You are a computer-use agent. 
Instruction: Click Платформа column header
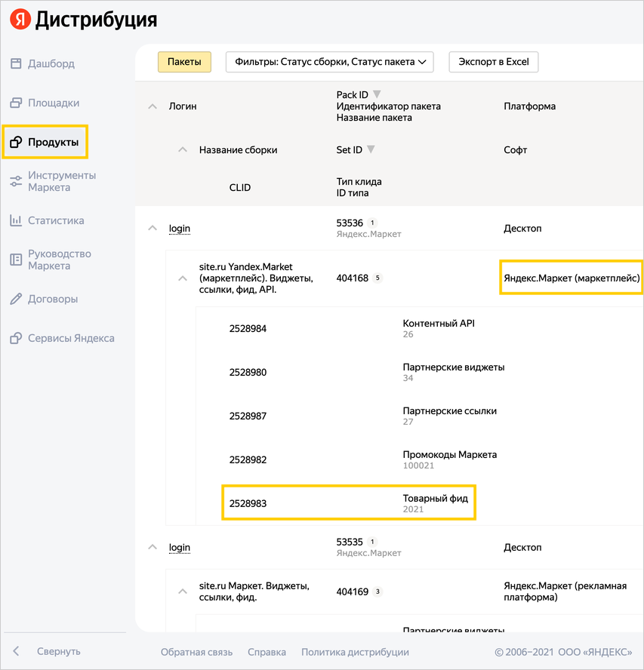[530, 106]
